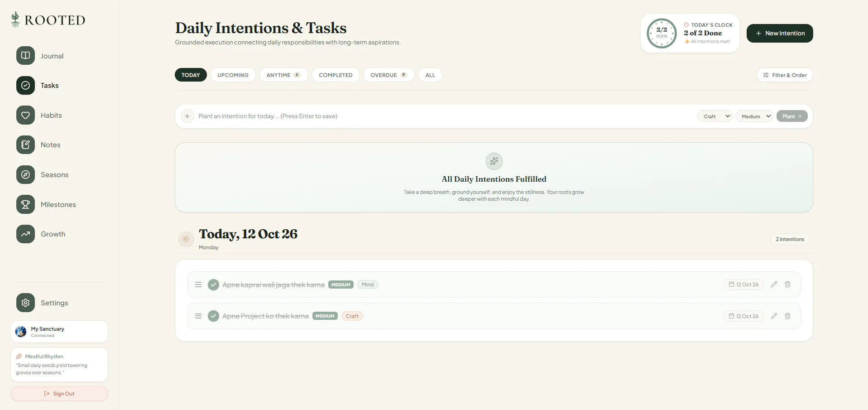Focus the 'Plant an intention for today' field
This screenshot has width=868, height=410.
tap(446, 116)
